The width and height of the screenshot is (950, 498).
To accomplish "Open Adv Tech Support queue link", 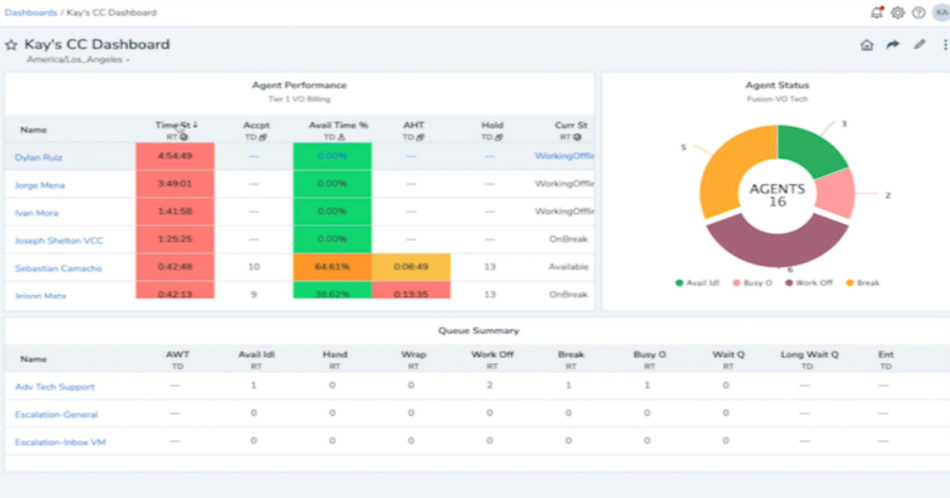I will coord(55,386).
